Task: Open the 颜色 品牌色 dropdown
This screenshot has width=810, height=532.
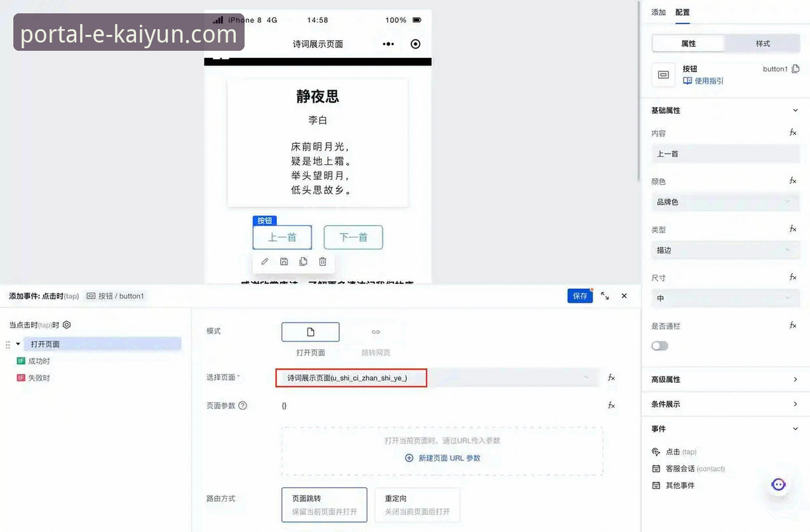Action: click(x=726, y=202)
